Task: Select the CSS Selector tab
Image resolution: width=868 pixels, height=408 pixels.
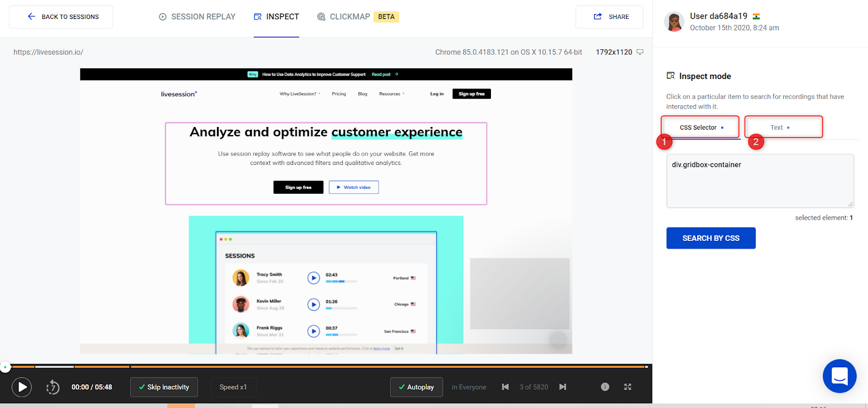Action: coord(700,127)
